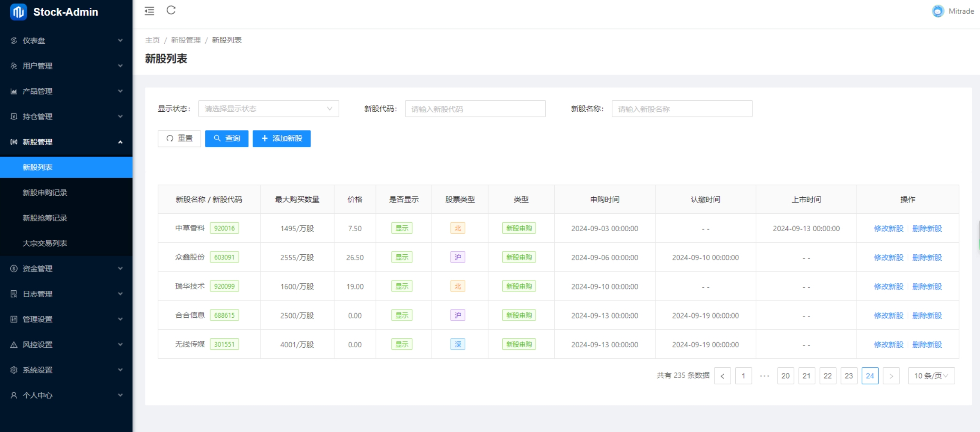
Task: Jump to page 20 in pagination
Action: (785, 375)
